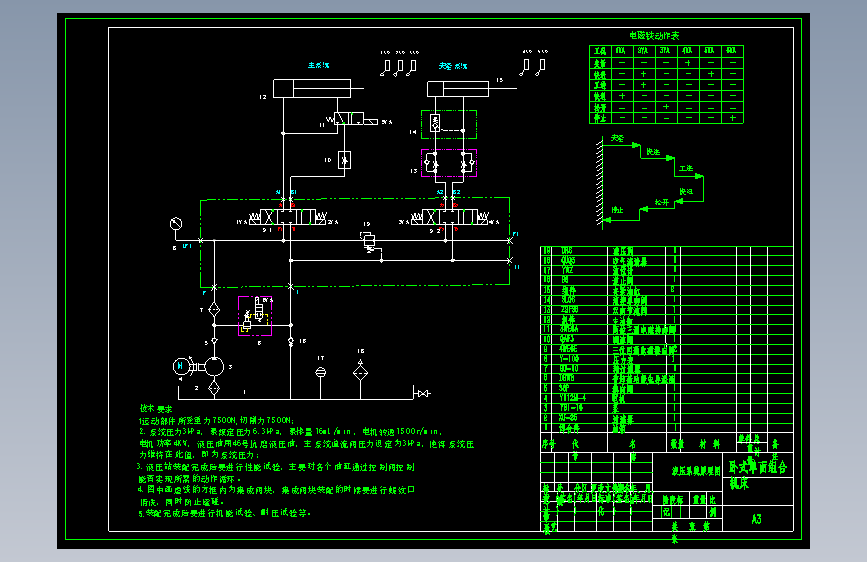This screenshot has height=562, width=867.
Task: Click the pressure reducing valve labeled 19
Action: 369,242
